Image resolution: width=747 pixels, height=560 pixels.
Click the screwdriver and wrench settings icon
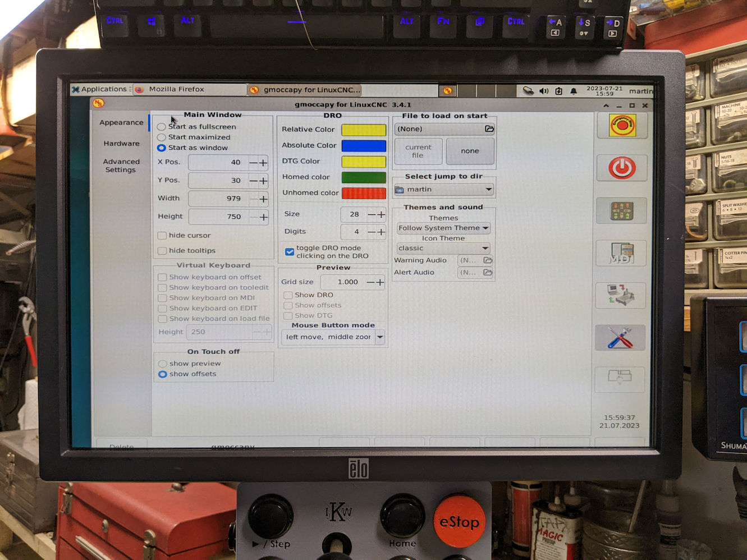coord(620,338)
